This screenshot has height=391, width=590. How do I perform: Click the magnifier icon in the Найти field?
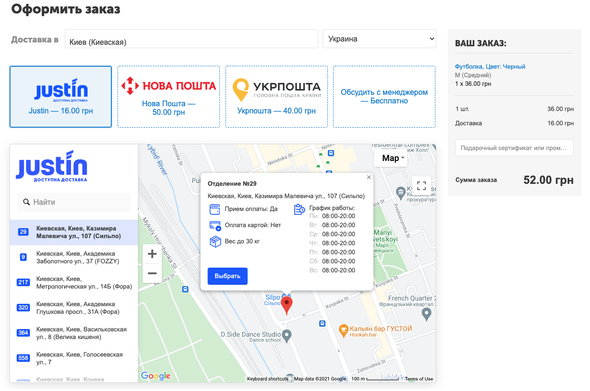pos(26,202)
